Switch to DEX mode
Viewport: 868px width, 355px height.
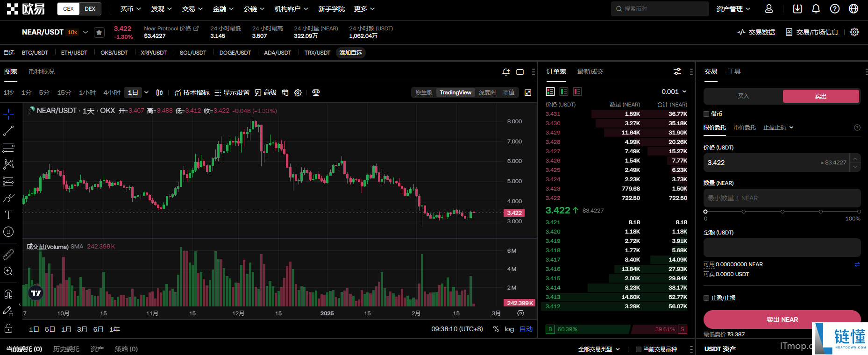[x=90, y=9]
